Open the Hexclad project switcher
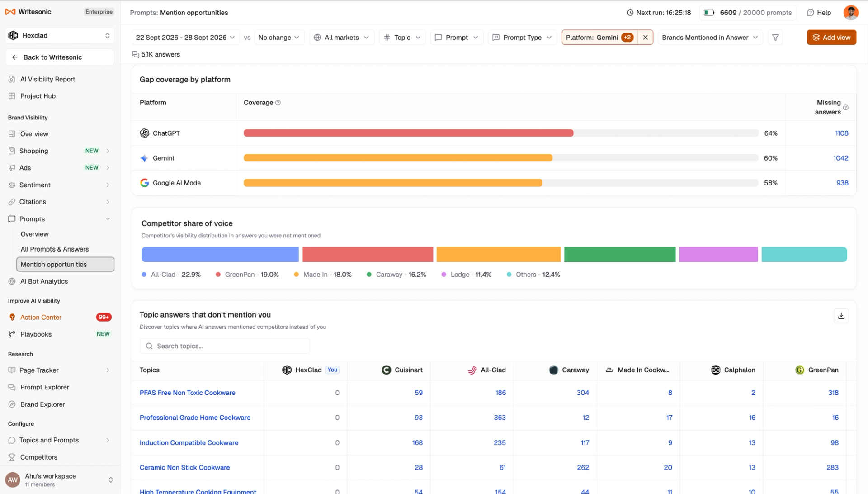Screen dimensions: 868x494 tap(60, 35)
